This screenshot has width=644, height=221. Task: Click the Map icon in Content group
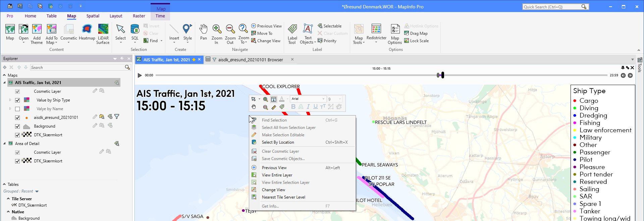tap(10, 32)
